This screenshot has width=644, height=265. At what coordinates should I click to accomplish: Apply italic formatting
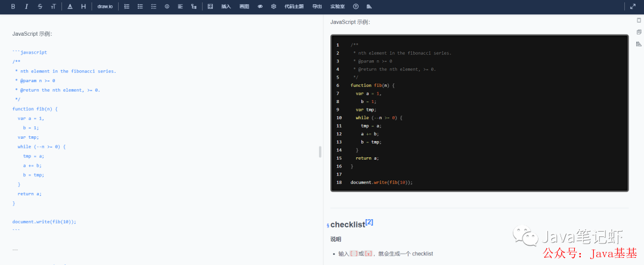(x=27, y=7)
